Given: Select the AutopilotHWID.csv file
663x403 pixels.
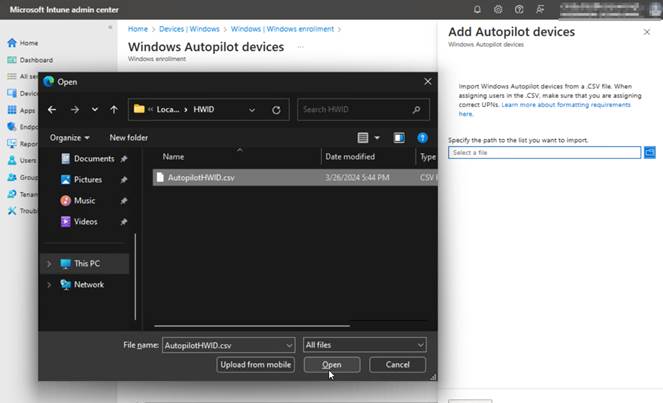Looking at the screenshot, I should pyautogui.click(x=200, y=177).
